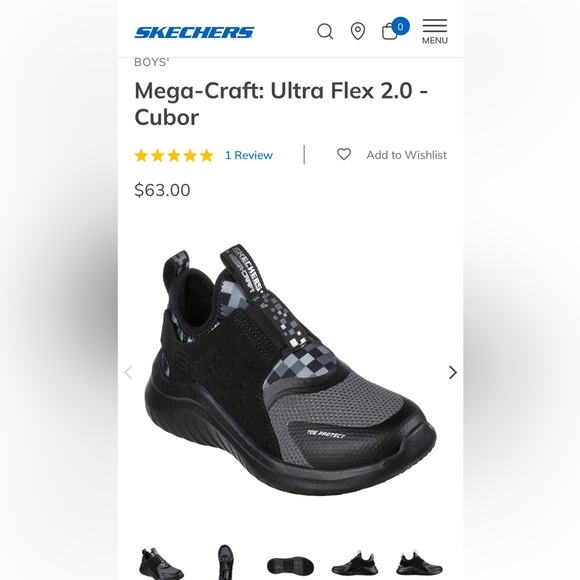The width and height of the screenshot is (580, 580).
Task: Open the search magnifier icon
Action: (x=325, y=31)
